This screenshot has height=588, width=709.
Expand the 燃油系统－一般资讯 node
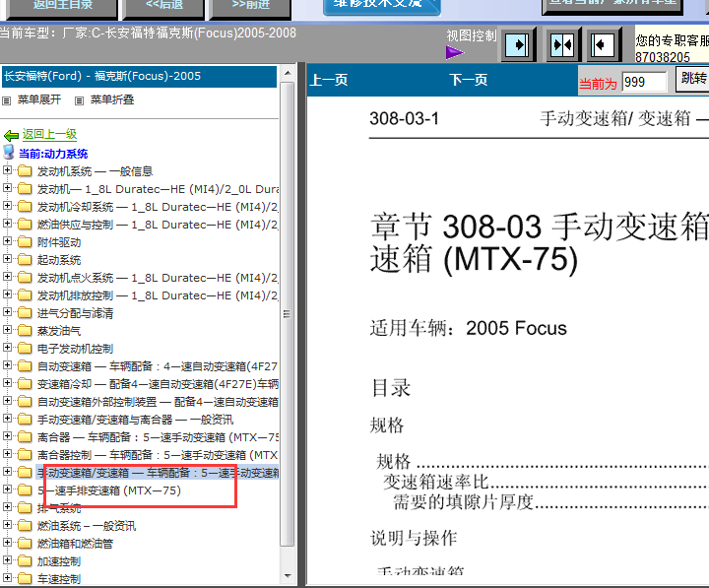point(7,525)
